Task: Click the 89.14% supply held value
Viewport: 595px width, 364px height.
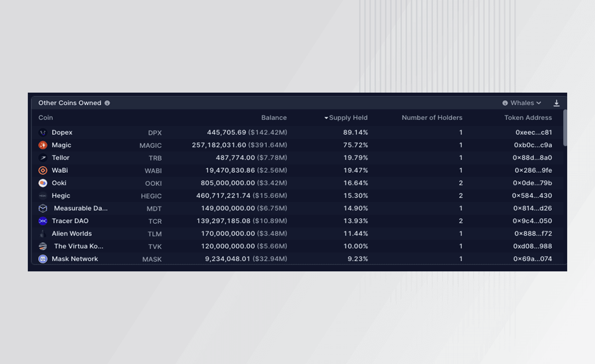Action: pos(356,132)
